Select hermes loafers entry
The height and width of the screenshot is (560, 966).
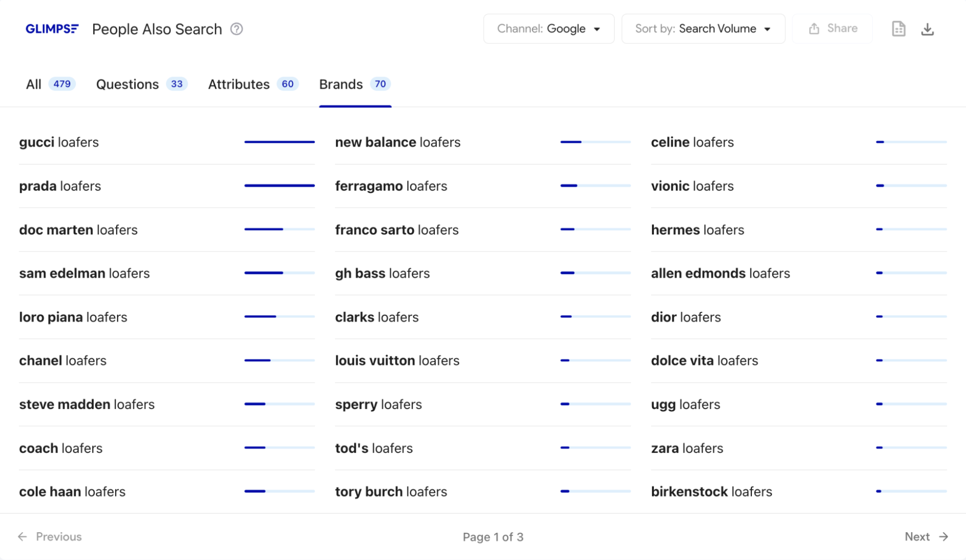[x=799, y=230]
